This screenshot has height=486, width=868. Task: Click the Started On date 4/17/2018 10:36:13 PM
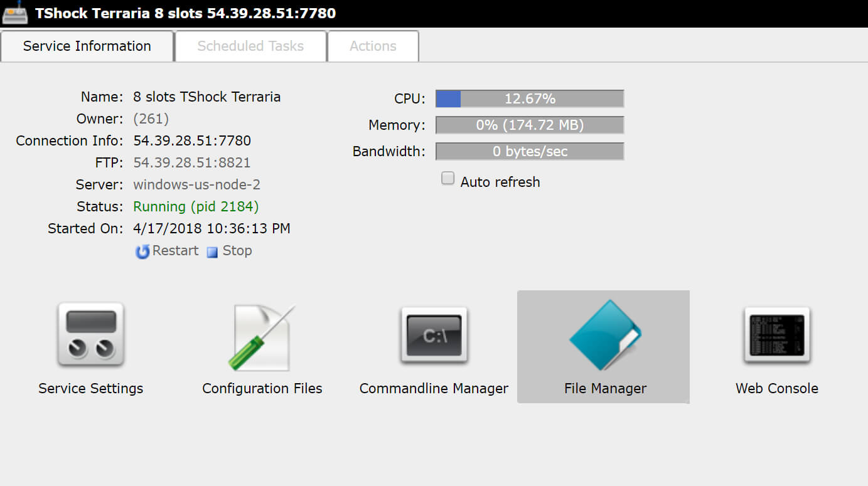point(212,229)
